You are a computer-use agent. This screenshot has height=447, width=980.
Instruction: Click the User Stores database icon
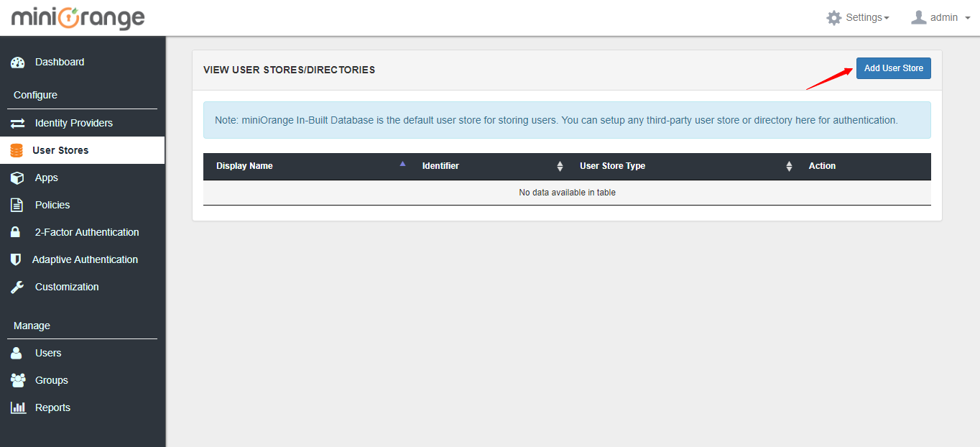17,150
